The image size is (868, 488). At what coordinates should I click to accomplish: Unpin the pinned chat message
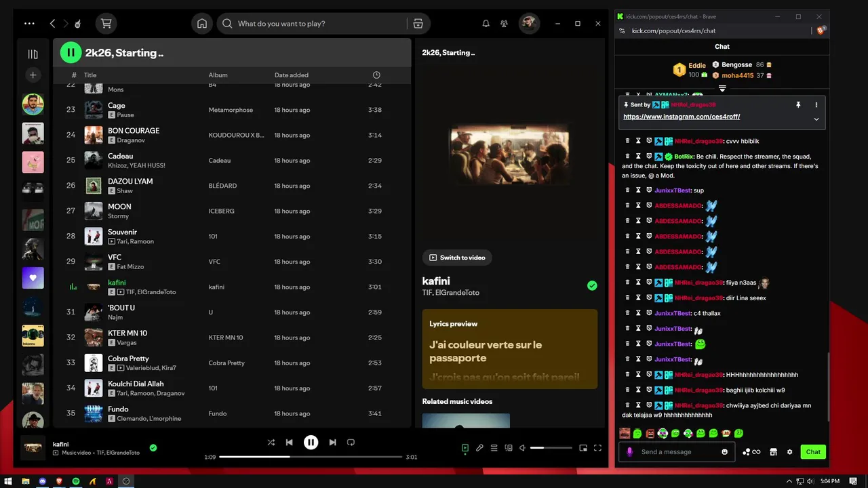point(798,105)
